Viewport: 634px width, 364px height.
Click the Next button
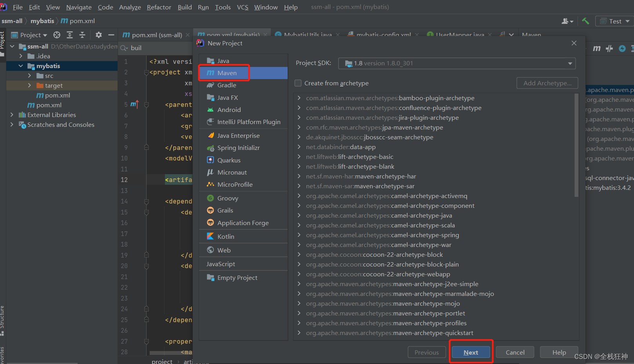coord(471,352)
